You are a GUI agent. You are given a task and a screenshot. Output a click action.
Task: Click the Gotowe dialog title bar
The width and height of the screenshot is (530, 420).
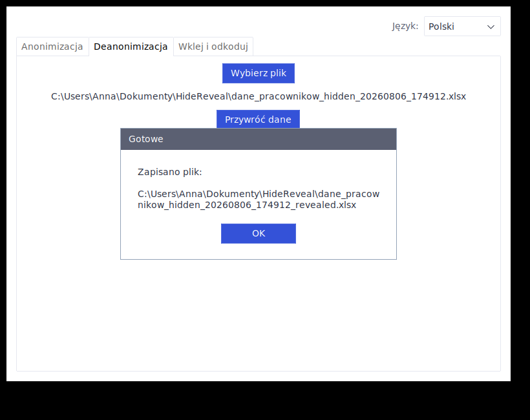pyautogui.click(x=259, y=139)
